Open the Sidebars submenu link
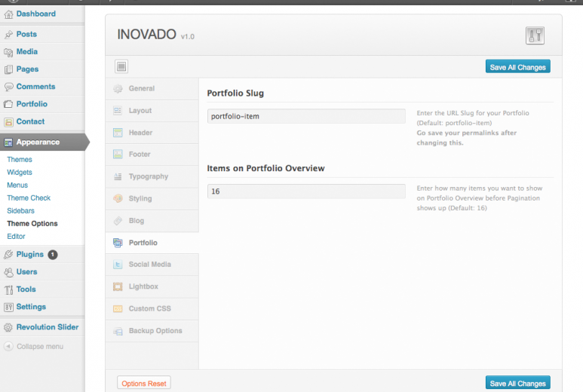Image resolution: width=583 pixels, height=392 pixels. point(20,210)
